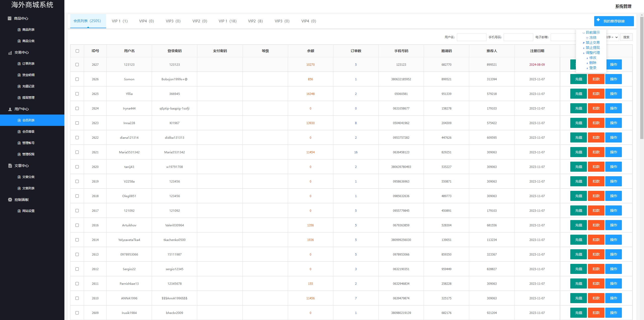Select checkbox for user ID 2625

click(x=77, y=94)
